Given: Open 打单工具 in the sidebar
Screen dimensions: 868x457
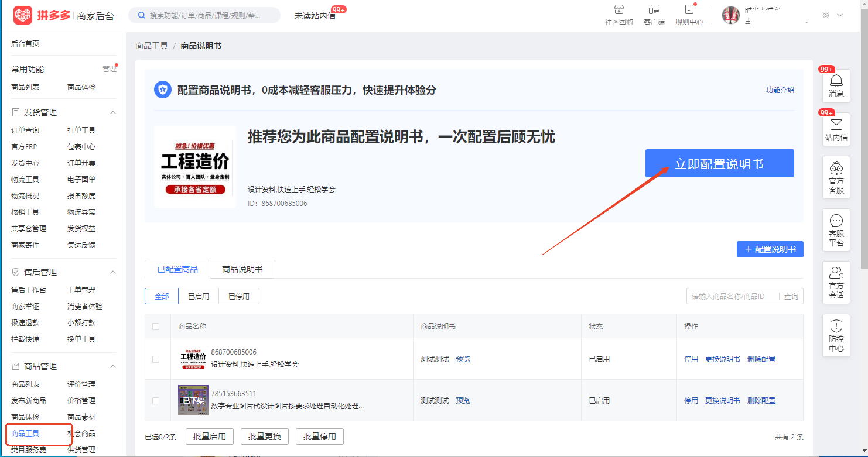Looking at the screenshot, I should (81, 130).
